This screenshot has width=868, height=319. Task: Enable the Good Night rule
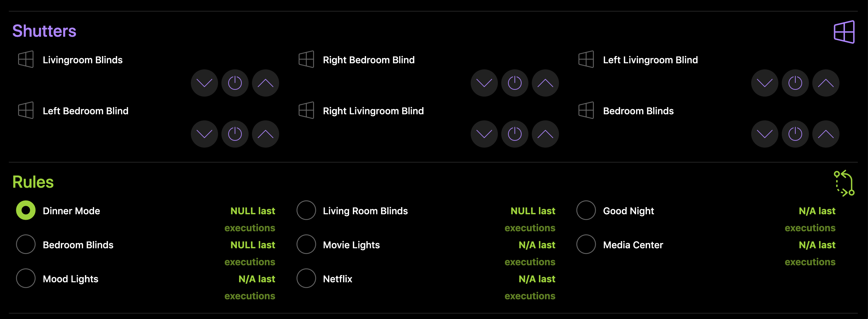pyautogui.click(x=586, y=211)
